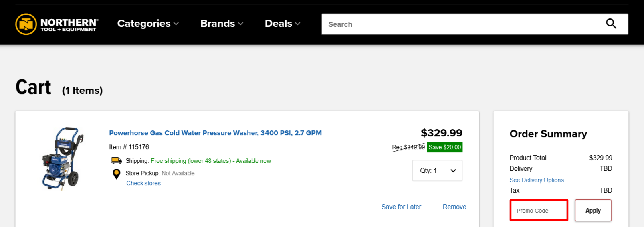Click See Delivery Options link

tap(536, 180)
